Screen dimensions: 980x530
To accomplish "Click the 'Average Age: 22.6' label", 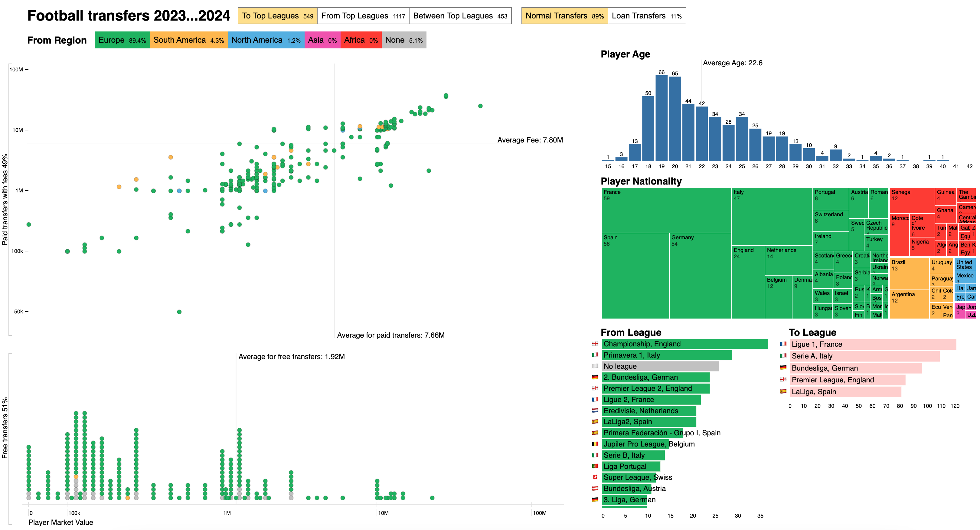I will [x=732, y=63].
